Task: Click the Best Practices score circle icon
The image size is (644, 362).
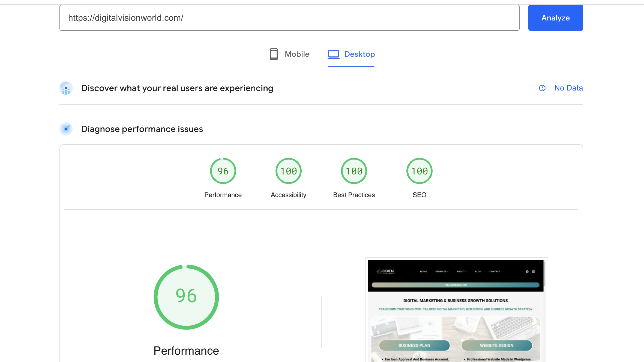Action: click(354, 171)
